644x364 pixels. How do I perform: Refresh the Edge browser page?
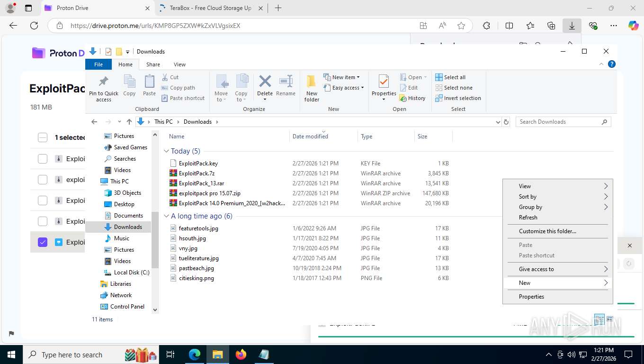[34, 26]
